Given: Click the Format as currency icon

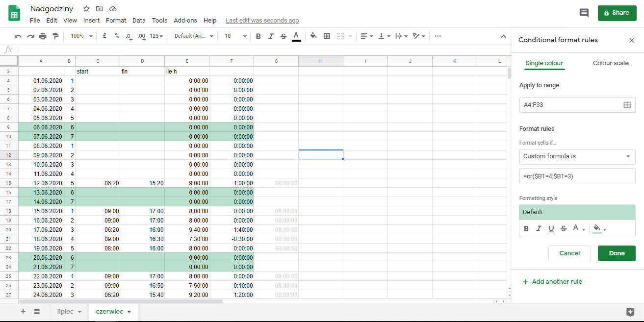Looking at the screenshot, I should point(104,36).
